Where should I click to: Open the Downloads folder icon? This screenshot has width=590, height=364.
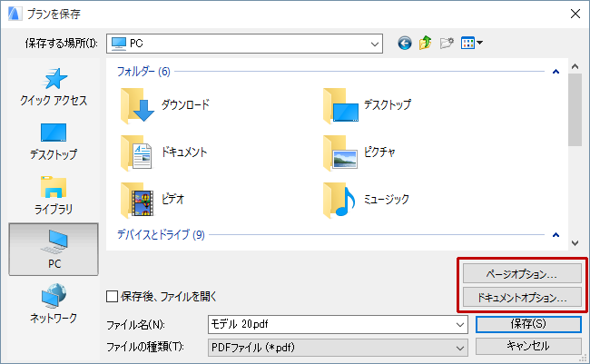pyautogui.click(x=137, y=105)
